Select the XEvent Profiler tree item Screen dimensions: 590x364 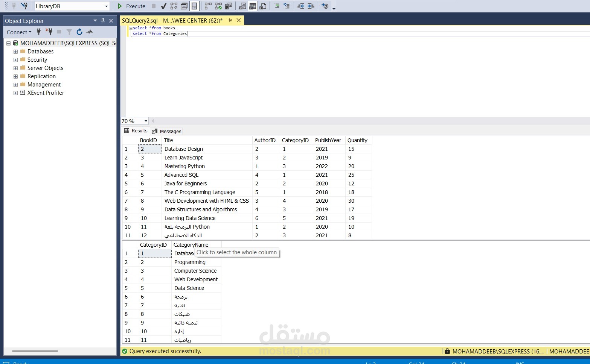click(x=46, y=93)
